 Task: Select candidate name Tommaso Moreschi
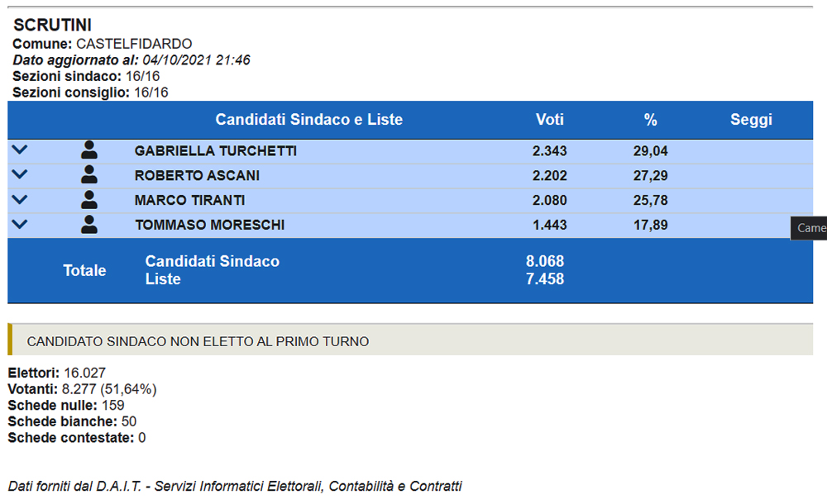click(x=209, y=226)
